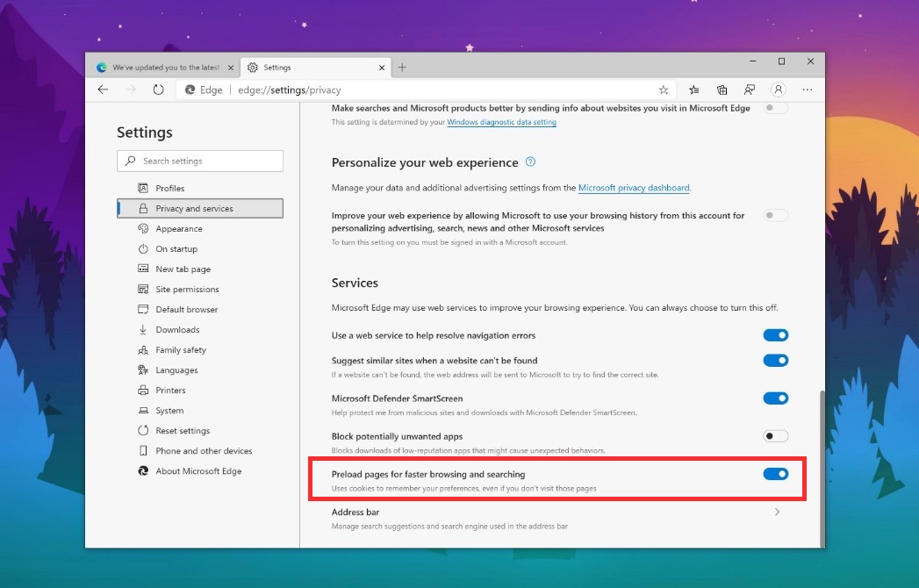Viewport: 919px width, 588px height.
Task: Click the edge://settings/privacy address text
Action: click(289, 90)
